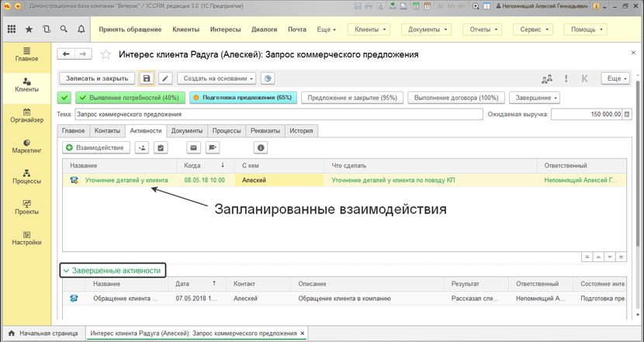Viewport: 644px width, 342px height.
Task: Expand the Завершение dropdown
Action: pyautogui.click(x=535, y=98)
